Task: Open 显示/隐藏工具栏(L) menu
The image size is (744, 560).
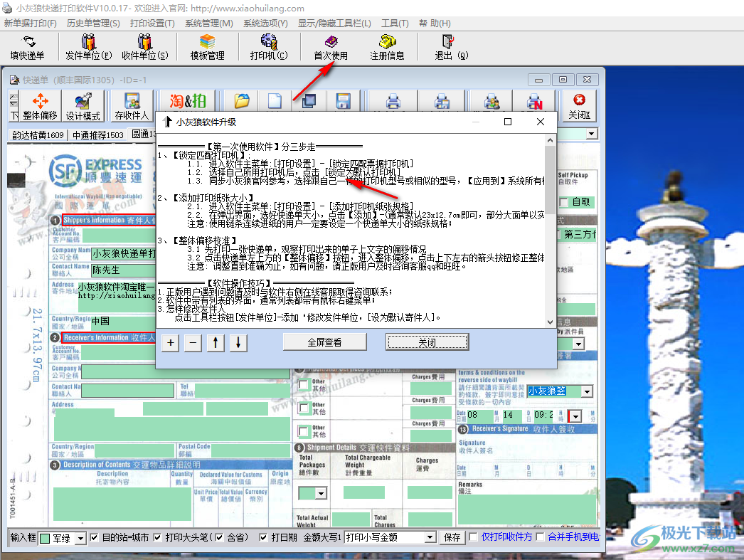Action: coord(334,23)
